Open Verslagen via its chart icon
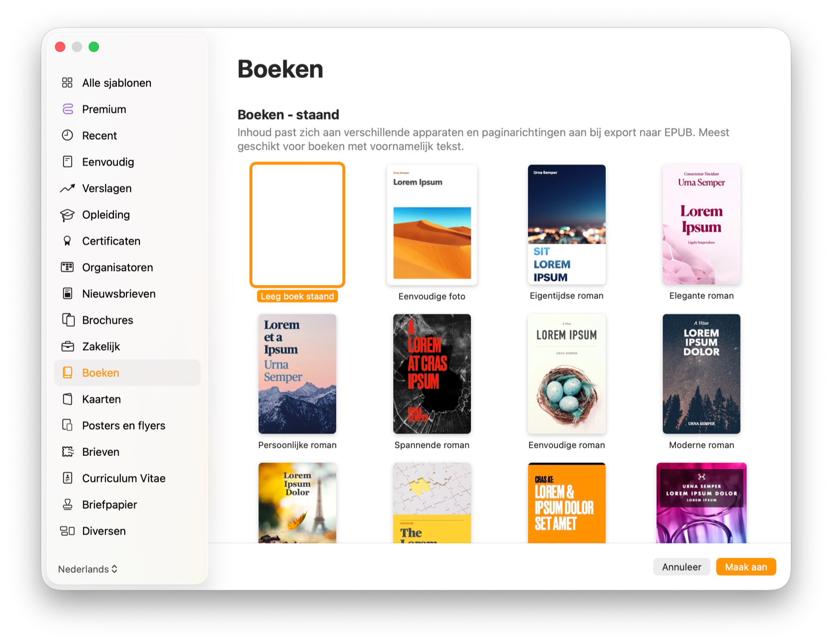The width and height of the screenshot is (832, 644). 67,188
